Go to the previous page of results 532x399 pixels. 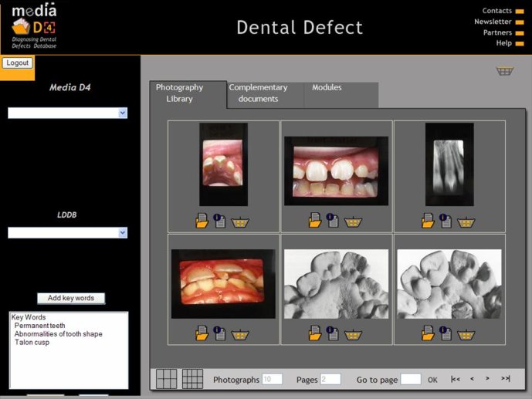tap(472, 379)
